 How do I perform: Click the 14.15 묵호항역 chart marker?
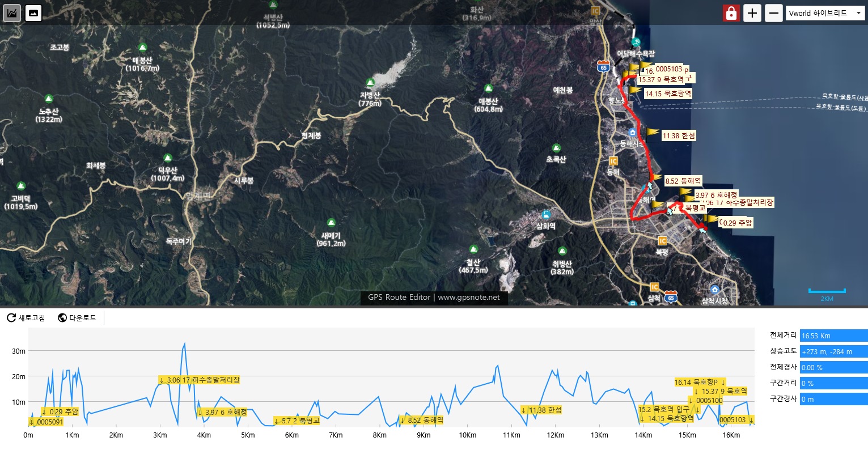(x=667, y=419)
